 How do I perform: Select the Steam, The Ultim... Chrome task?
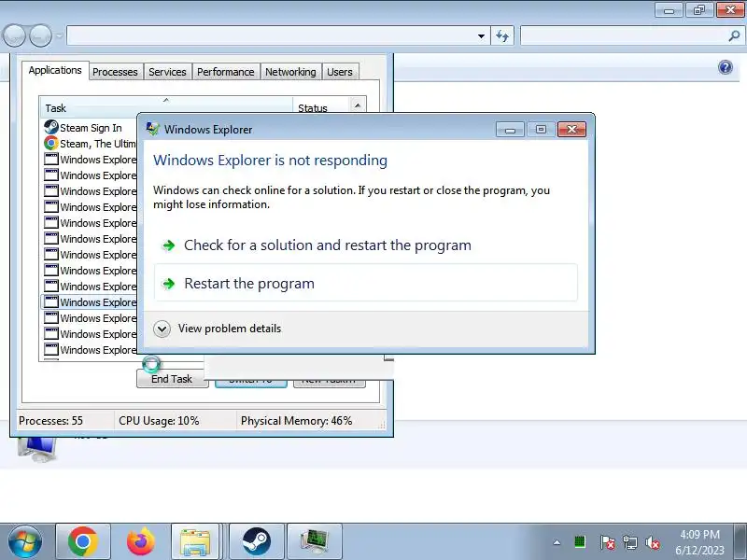[90, 144]
